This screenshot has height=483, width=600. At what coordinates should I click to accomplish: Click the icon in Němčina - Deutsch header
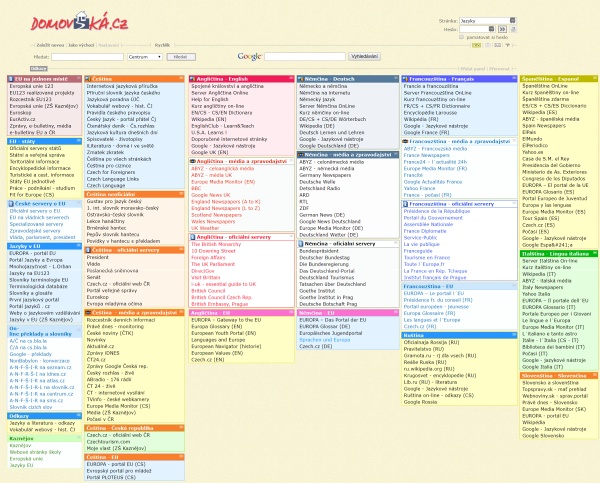click(x=299, y=76)
